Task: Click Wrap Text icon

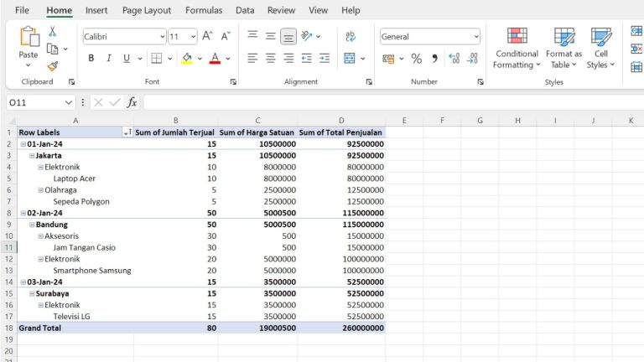Action: [351, 37]
